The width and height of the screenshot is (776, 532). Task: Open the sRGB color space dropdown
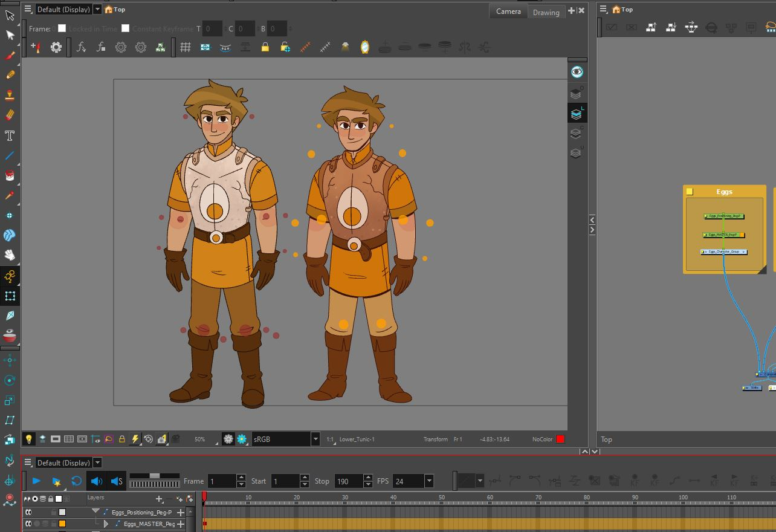pos(315,439)
